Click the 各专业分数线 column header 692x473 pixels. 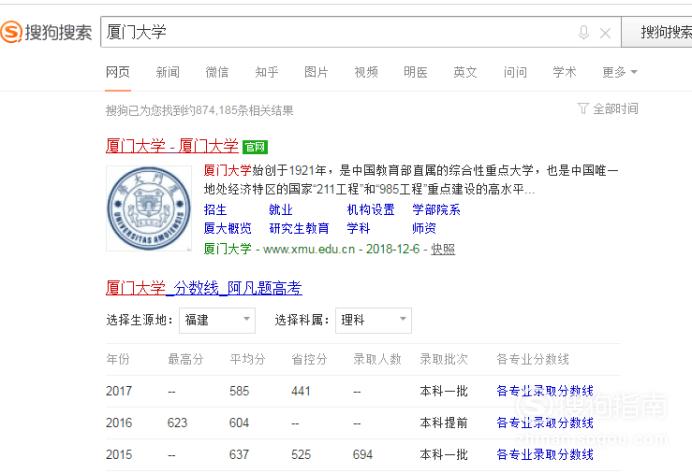[533, 359]
